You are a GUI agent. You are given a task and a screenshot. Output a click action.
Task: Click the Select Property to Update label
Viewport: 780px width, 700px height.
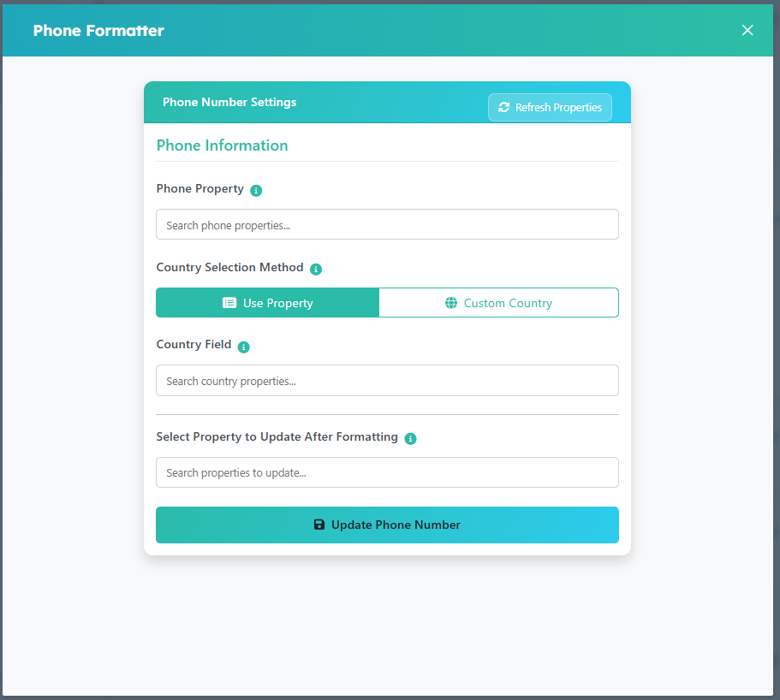277,437
